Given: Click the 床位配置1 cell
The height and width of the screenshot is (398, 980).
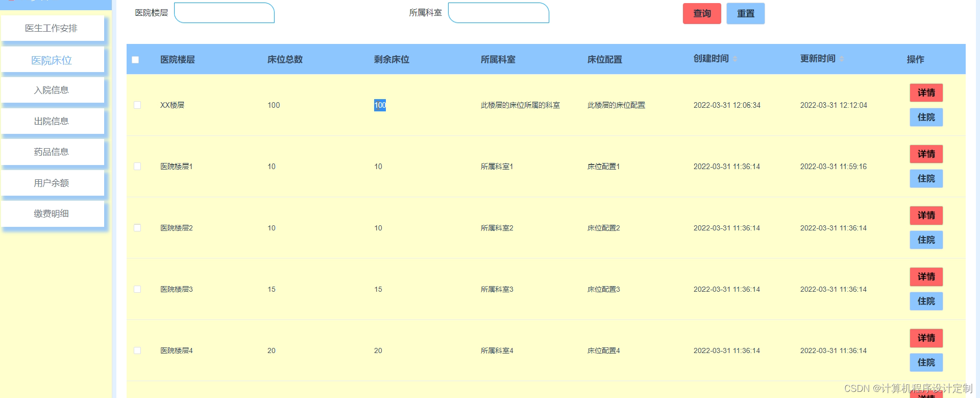Looking at the screenshot, I should point(604,167).
